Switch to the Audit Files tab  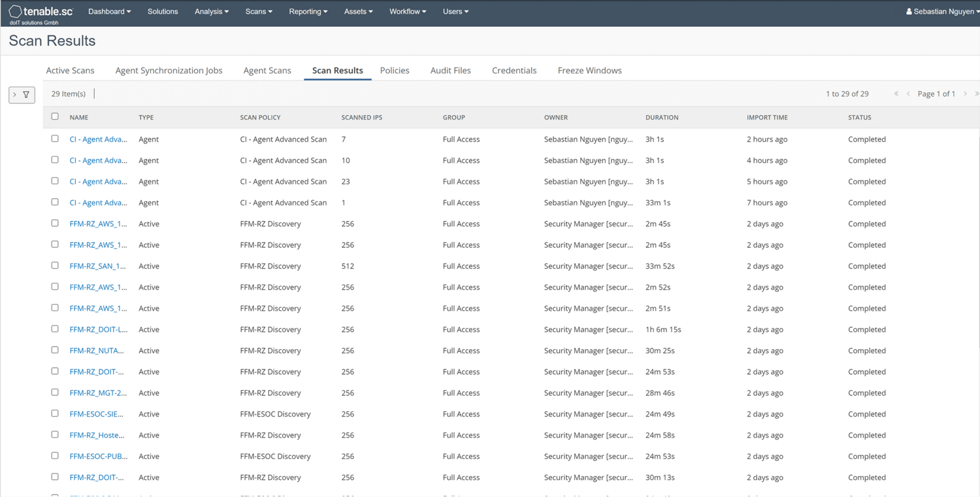point(451,71)
